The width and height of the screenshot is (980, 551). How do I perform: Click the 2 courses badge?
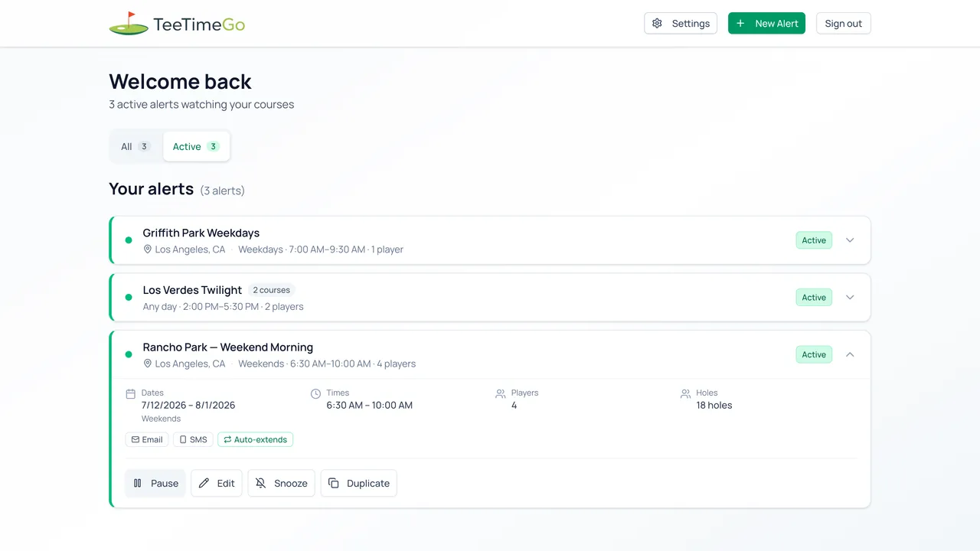[x=272, y=291]
